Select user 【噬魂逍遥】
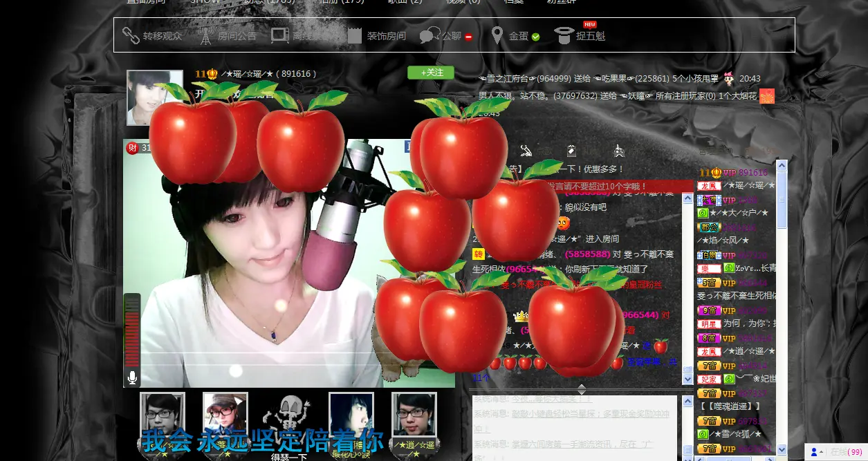Image resolution: width=868 pixels, height=461 pixels. [730, 406]
